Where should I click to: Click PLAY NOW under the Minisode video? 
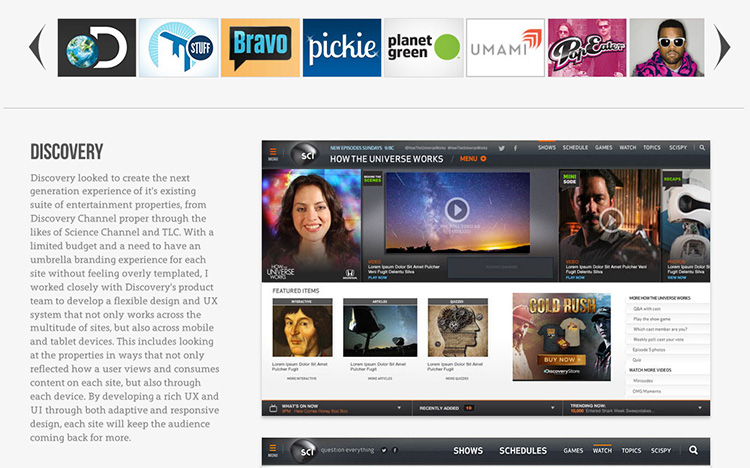click(575, 278)
